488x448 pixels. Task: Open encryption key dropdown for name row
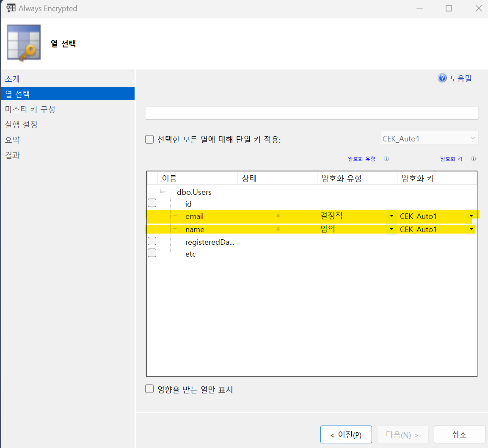click(x=471, y=230)
